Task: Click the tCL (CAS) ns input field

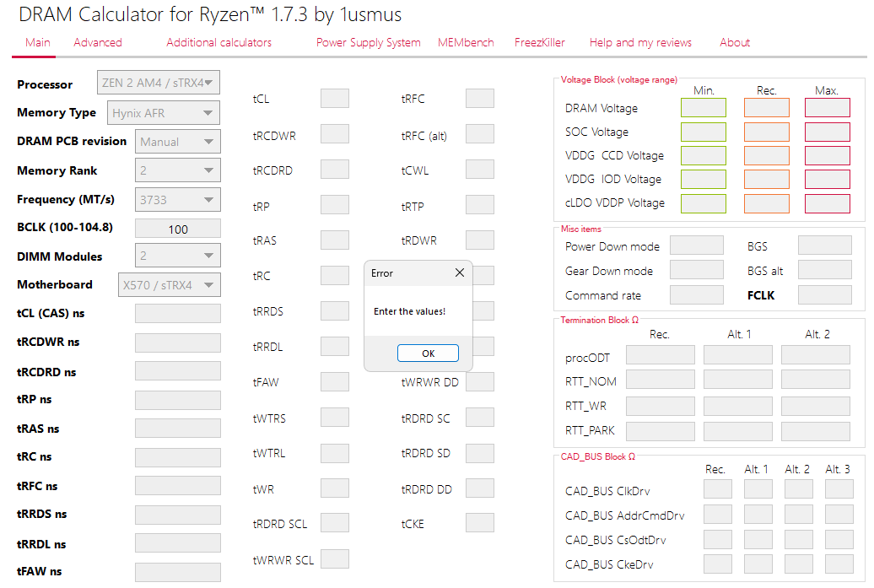Action: pyautogui.click(x=178, y=313)
